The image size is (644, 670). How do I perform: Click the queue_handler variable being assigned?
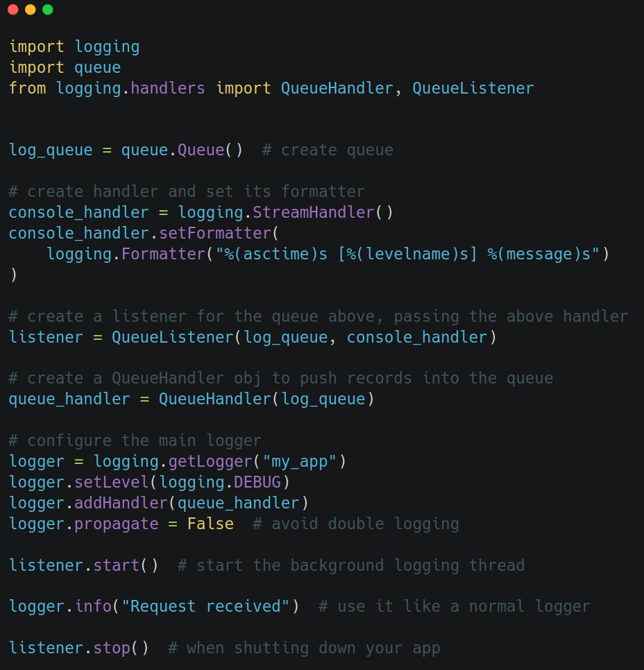(x=69, y=399)
